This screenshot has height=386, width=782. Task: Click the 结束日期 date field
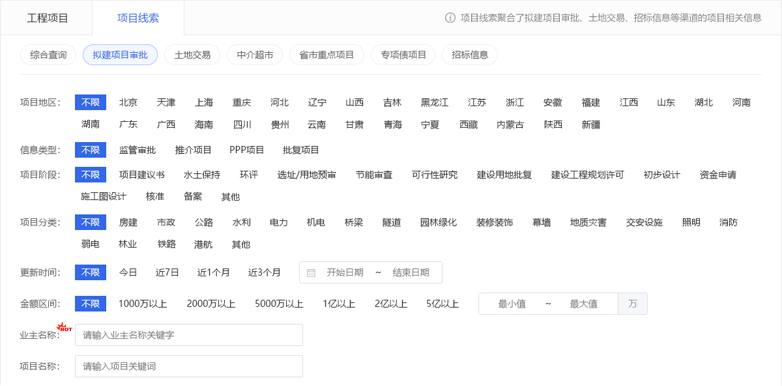(x=410, y=273)
